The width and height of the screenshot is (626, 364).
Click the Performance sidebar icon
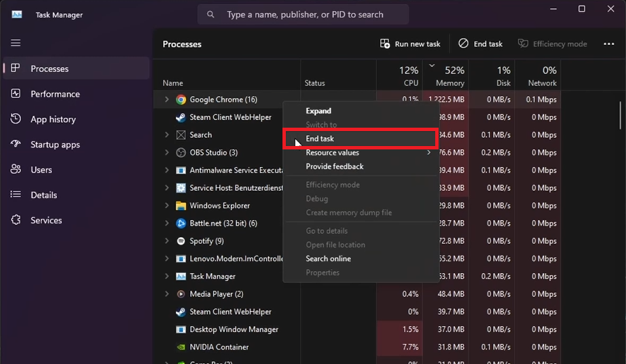click(16, 94)
